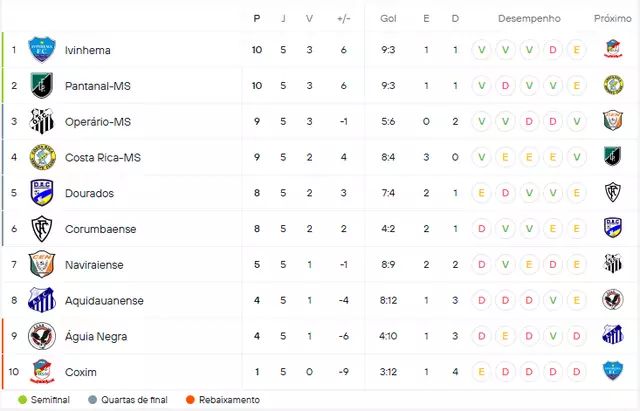
Task: Click Aquidauanense's next opponent eagle crest
Action: pos(613,300)
